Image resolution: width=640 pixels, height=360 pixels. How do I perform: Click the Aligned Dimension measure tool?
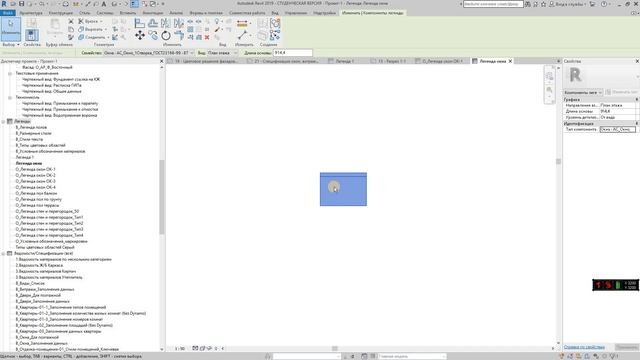click(242, 24)
